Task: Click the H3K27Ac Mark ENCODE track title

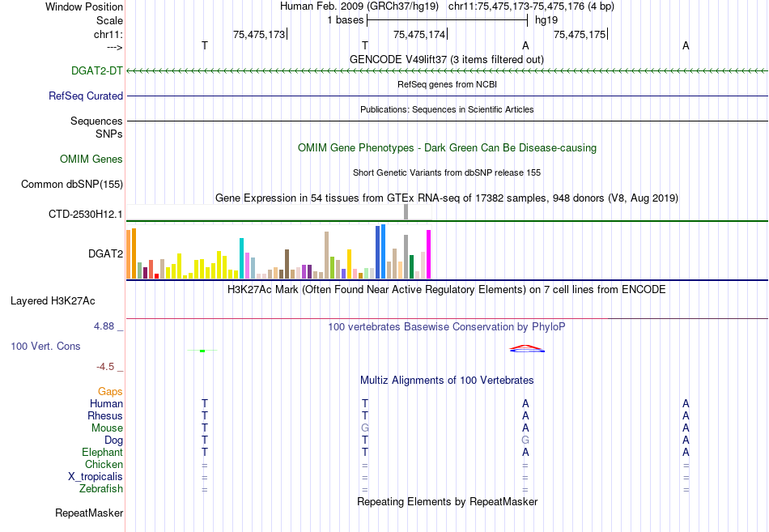Action: (447, 290)
